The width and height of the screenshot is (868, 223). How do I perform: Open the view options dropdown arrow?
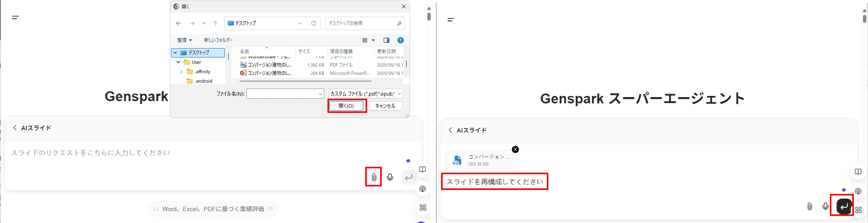pos(373,40)
